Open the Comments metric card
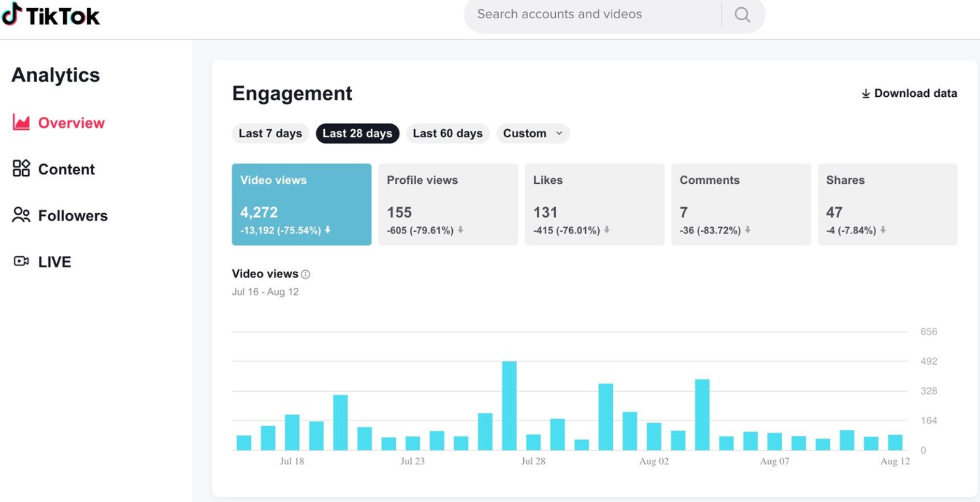This screenshot has height=502, width=980. tap(740, 204)
